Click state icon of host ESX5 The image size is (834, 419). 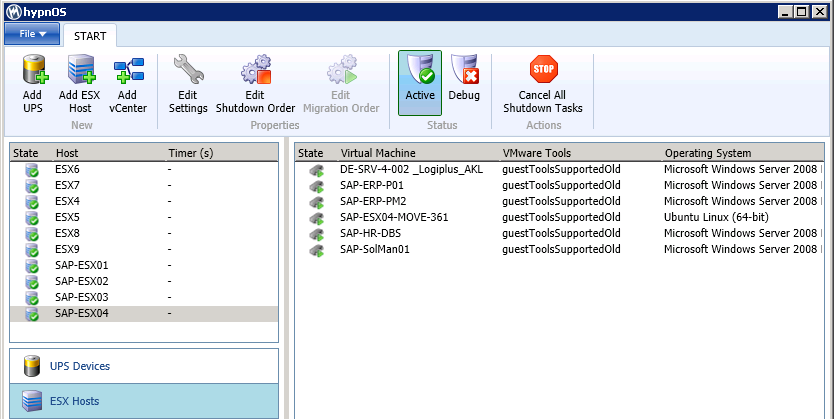pyautogui.click(x=32, y=219)
